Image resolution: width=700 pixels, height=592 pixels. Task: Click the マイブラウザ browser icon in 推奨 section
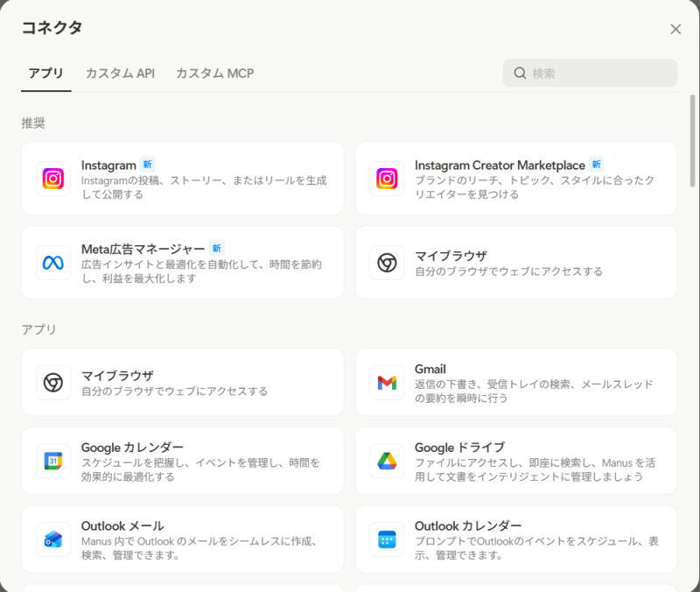(x=386, y=263)
